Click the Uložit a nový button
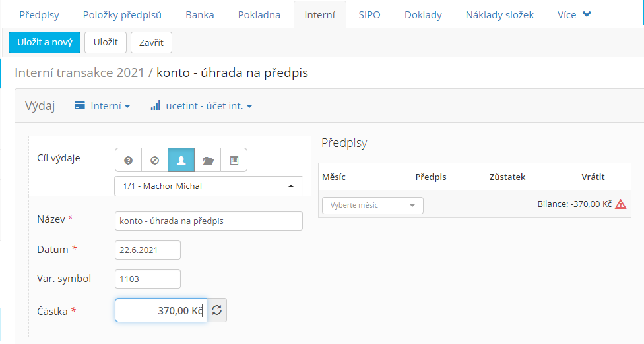Viewport: 644px width, 344px height. pyautogui.click(x=44, y=42)
